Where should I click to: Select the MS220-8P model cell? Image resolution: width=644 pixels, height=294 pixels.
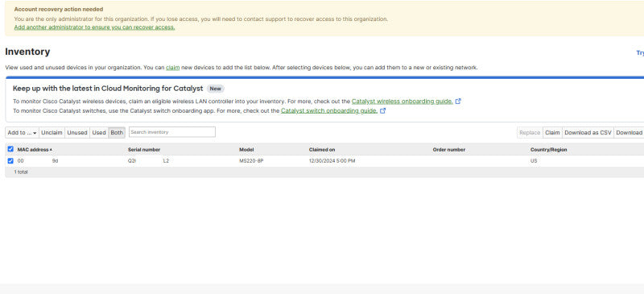tap(251, 161)
